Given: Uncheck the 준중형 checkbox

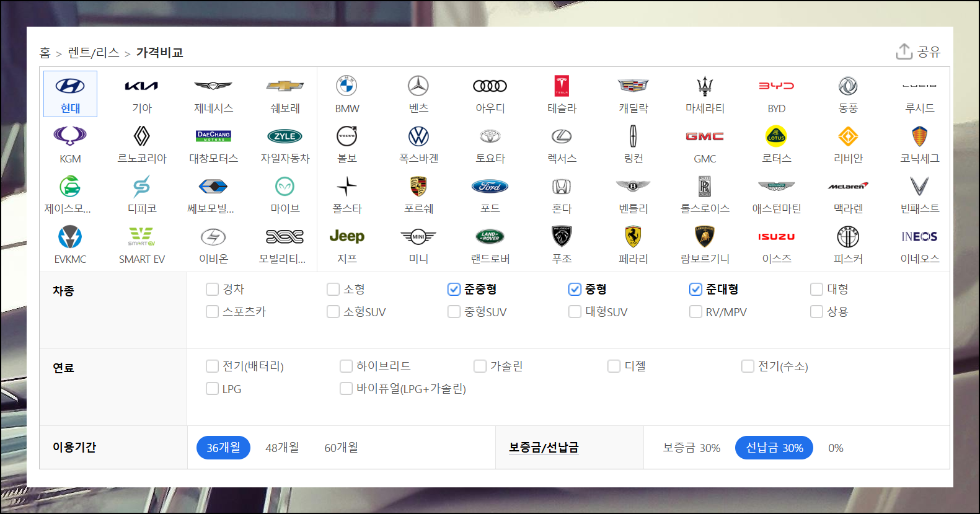Looking at the screenshot, I should [454, 289].
